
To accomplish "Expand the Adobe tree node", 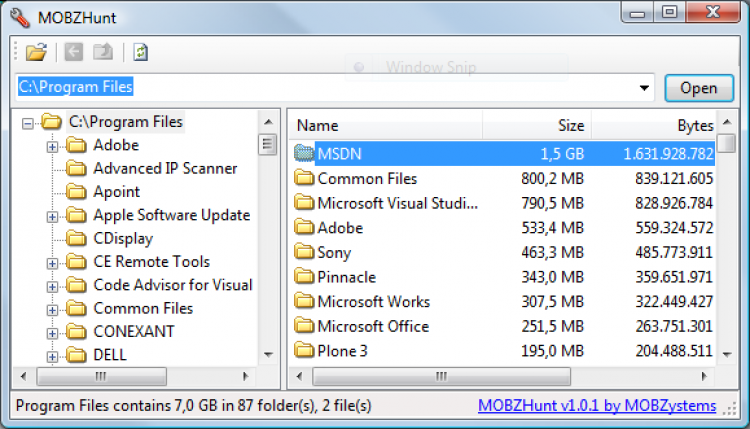I will pyautogui.click(x=52, y=146).
